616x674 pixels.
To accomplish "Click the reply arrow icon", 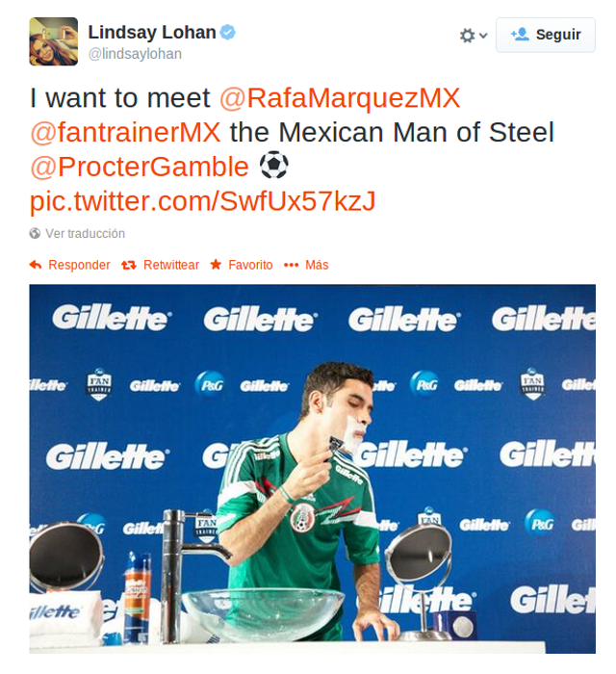I will coord(36,265).
